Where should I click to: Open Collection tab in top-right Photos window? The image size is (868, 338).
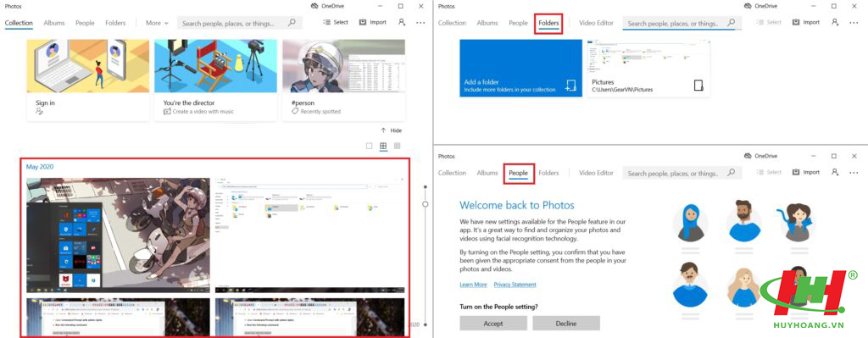[x=453, y=23]
